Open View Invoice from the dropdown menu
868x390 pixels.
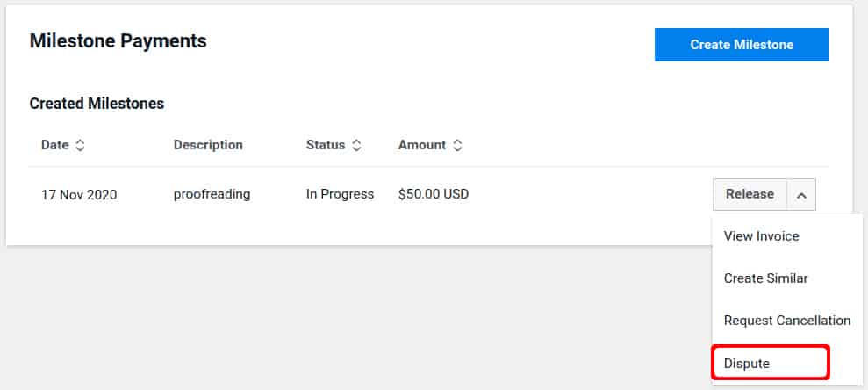tap(761, 236)
